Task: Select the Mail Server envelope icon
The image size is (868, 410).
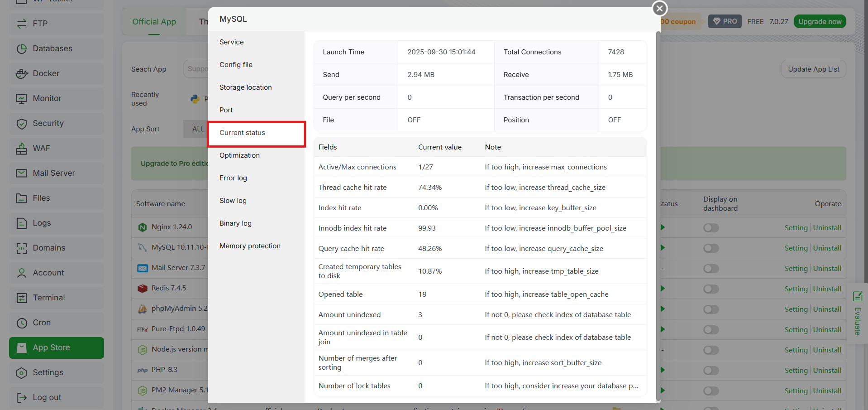Action: (21, 173)
